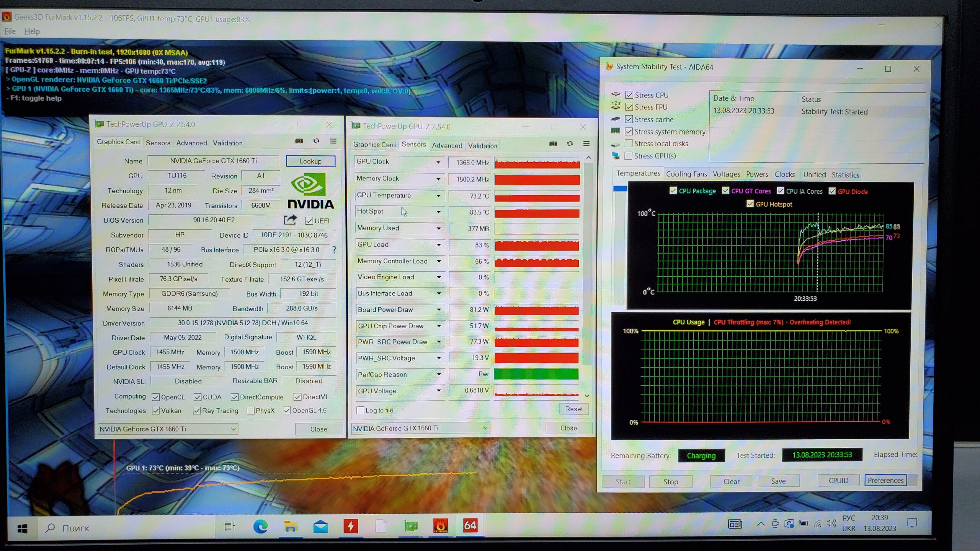
Task: Open the Advanced tab in left GPU-Z
Action: [191, 143]
